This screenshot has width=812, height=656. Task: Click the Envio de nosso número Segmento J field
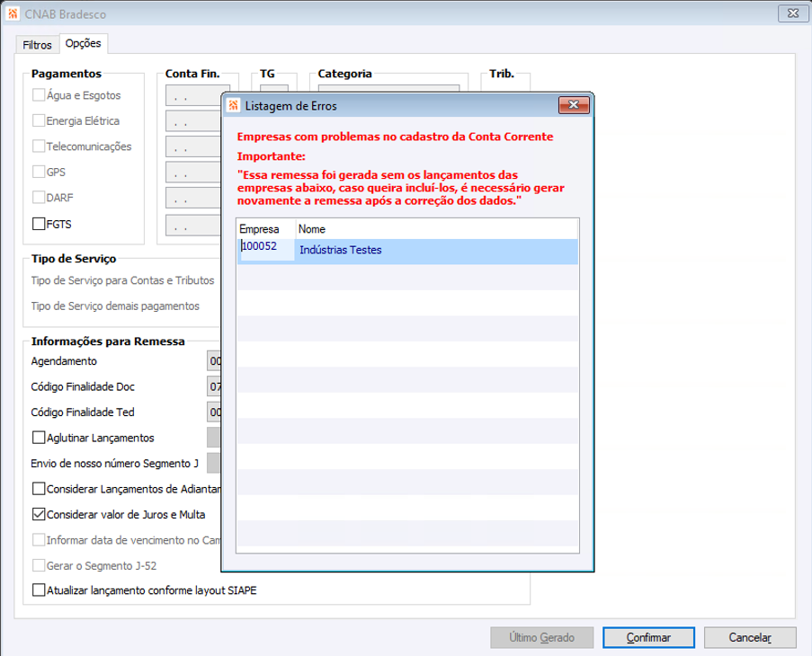tap(214, 463)
